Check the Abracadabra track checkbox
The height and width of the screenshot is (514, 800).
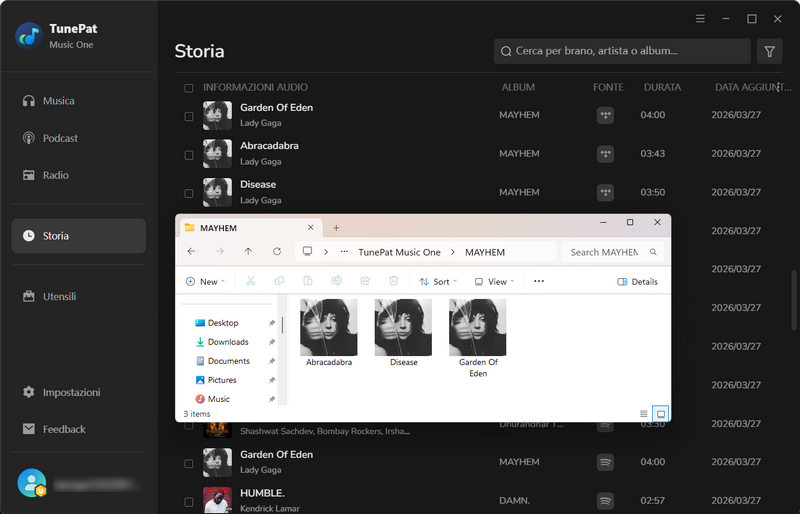pos(189,155)
